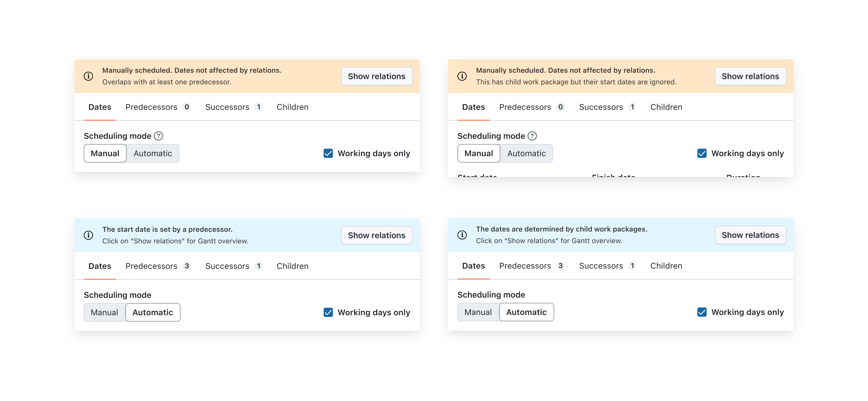This screenshot has height=401, width=868.
Task: Select Automatic mode in top-right panel
Action: [526, 153]
